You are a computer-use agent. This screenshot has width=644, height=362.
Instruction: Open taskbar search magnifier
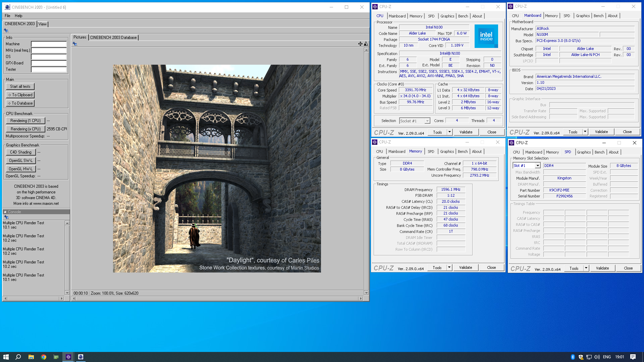[18, 357]
